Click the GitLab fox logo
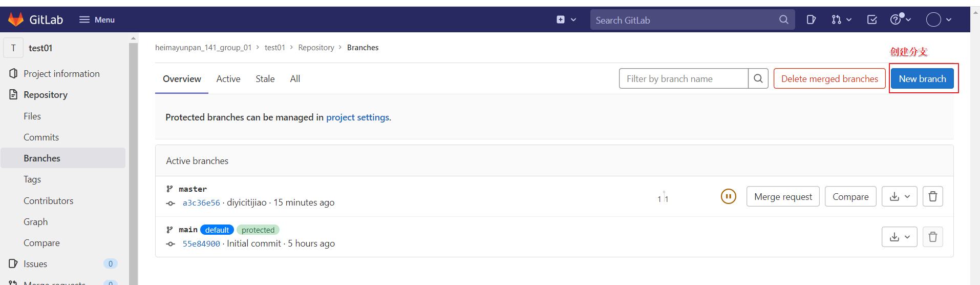Viewport: 980px width, 285px height. 16,19
